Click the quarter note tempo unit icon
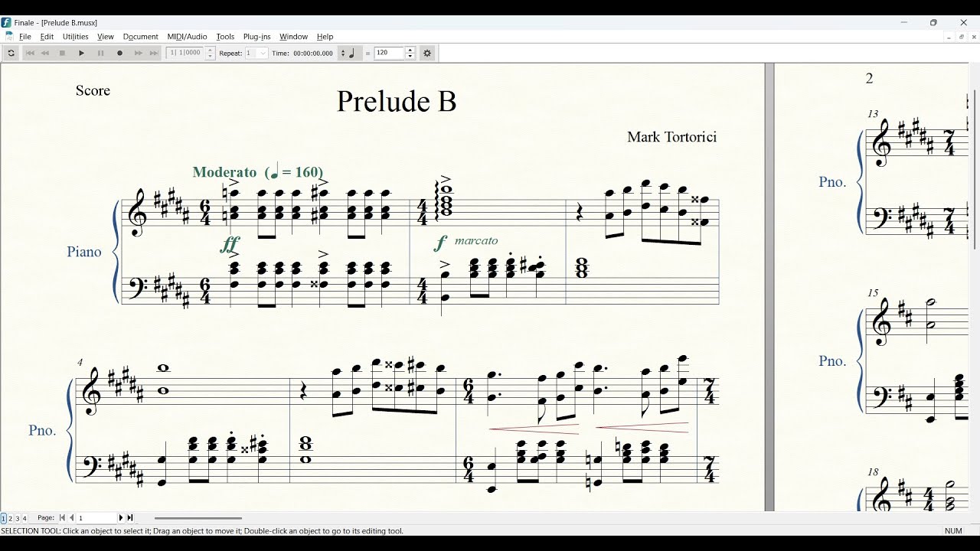Screen dimensions: 980x551 click(x=352, y=53)
